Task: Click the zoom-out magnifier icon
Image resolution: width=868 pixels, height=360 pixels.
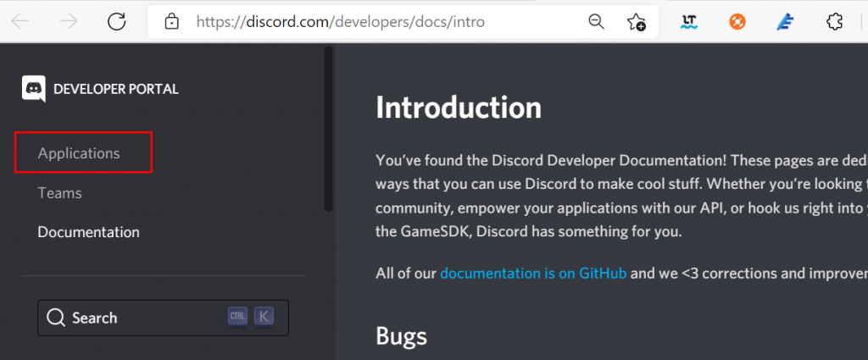Action: coord(596,21)
